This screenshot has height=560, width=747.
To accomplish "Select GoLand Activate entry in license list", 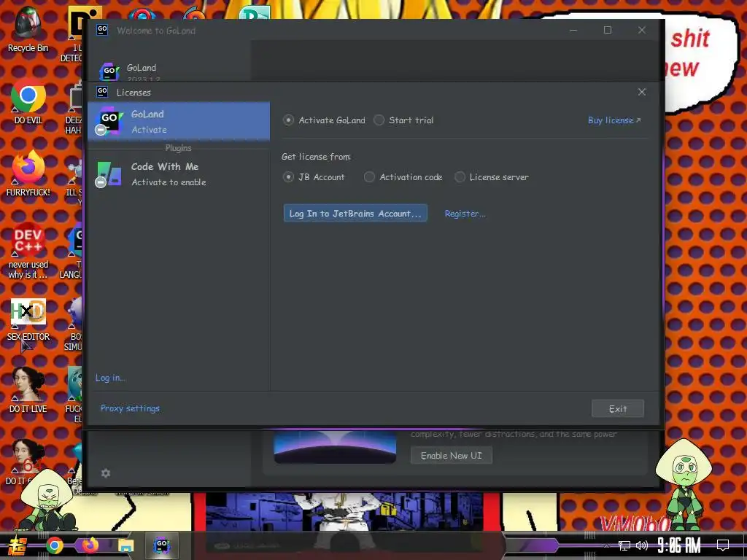I will (179, 122).
